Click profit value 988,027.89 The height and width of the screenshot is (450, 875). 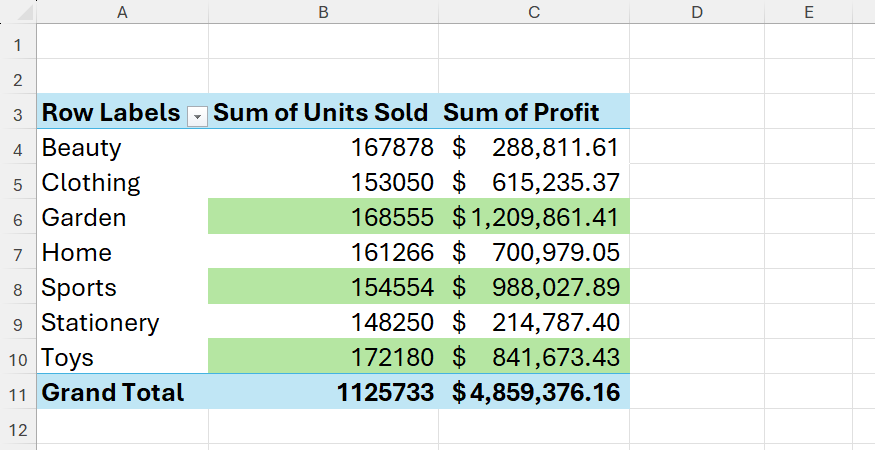point(555,288)
